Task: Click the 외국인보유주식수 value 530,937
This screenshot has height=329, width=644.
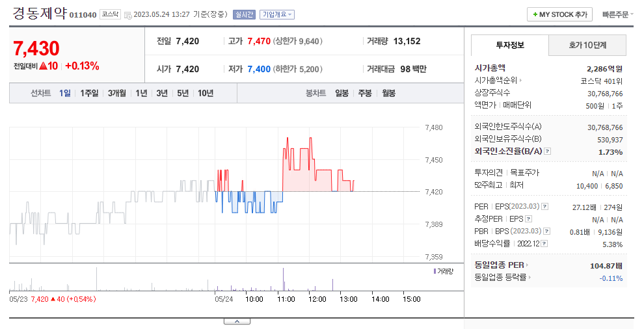Action: [610, 140]
